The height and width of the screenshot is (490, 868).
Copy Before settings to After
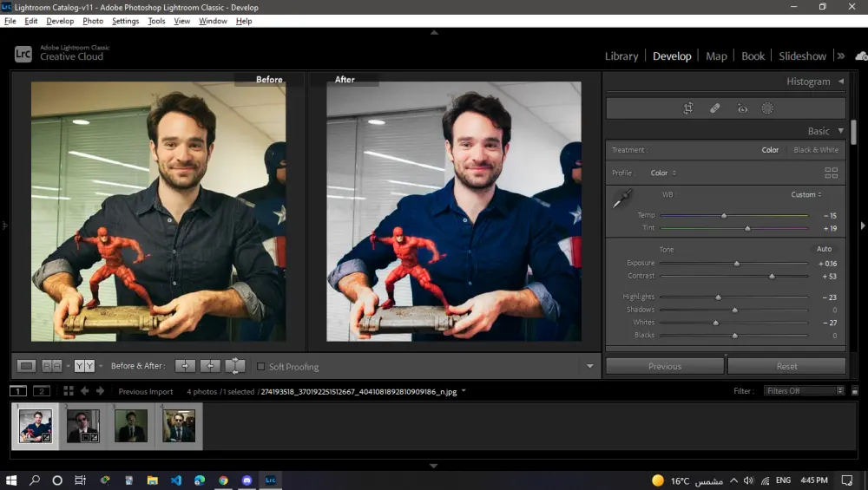click(186, 366)
